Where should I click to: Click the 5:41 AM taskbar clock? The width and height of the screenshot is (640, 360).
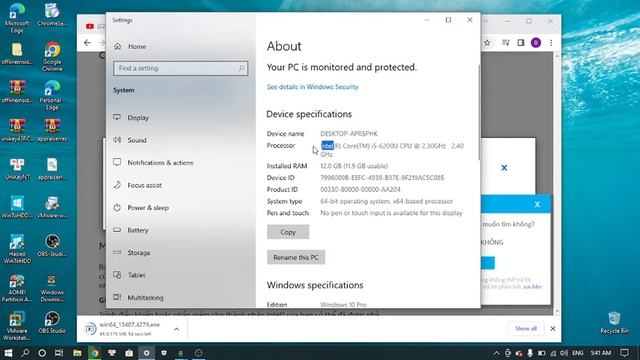tap(601, 353)
